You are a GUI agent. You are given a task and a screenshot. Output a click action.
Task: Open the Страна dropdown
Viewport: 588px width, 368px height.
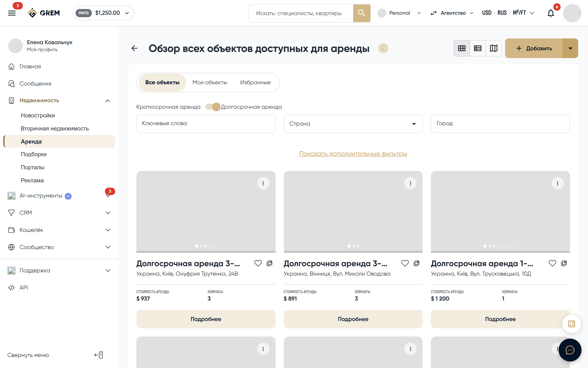tap(353, 124)
